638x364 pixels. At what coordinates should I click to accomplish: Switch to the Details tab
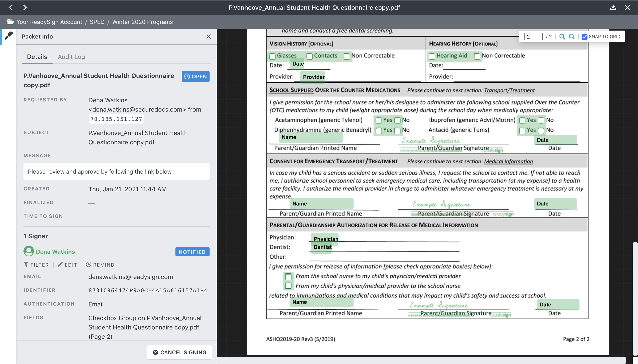point(37,57)
